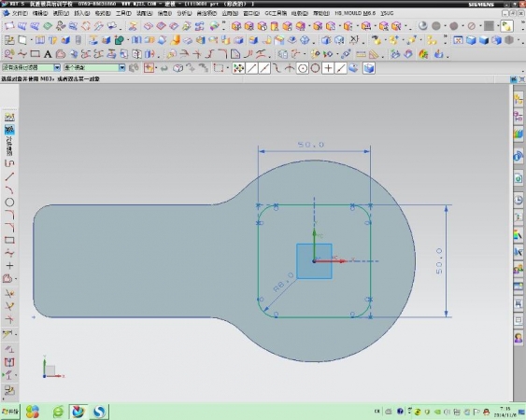The image size is (526, 420).
Task: Expand overflow arrow beside offset curve sidebar icon
Action: click(x=16, y=278)
